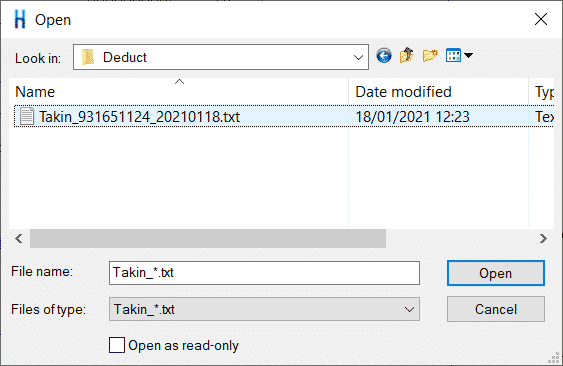This screenshot has width=563, height=366.
Task: Click the text file icon beside Takin_931651124
Action: pos(27,116)
